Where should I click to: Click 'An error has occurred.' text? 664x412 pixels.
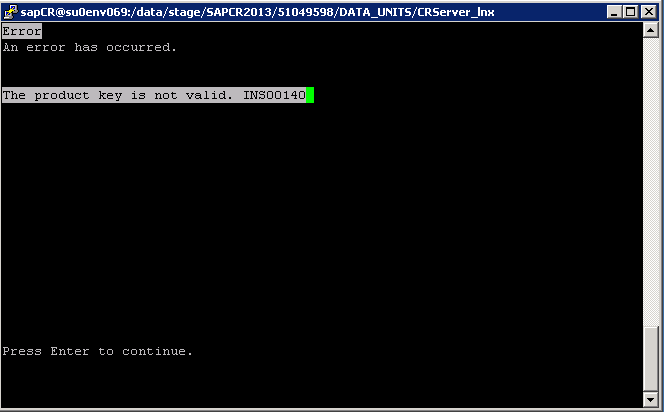[x=89, y=47]
